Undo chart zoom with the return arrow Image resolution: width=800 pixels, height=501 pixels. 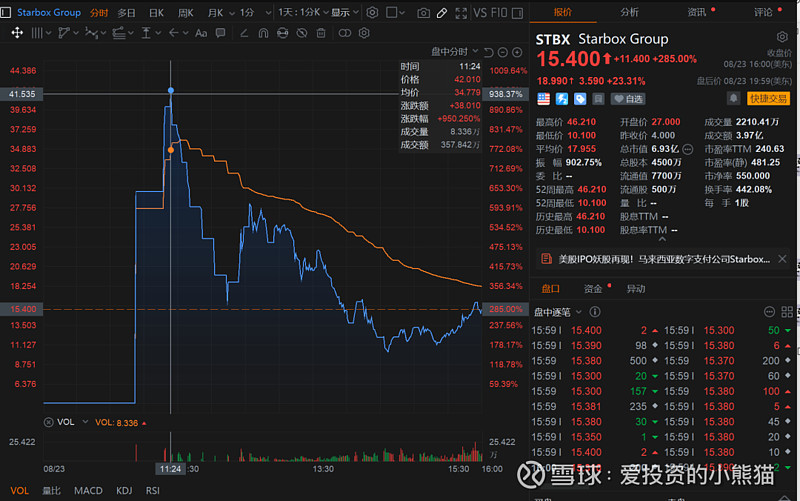click(x=488, y=53)
